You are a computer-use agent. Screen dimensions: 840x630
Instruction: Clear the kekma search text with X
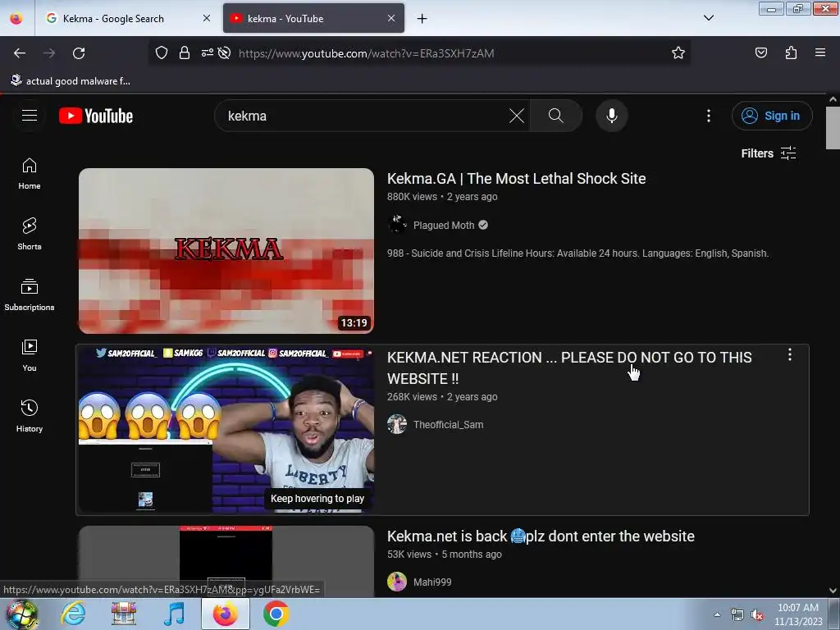coord(517,116)
